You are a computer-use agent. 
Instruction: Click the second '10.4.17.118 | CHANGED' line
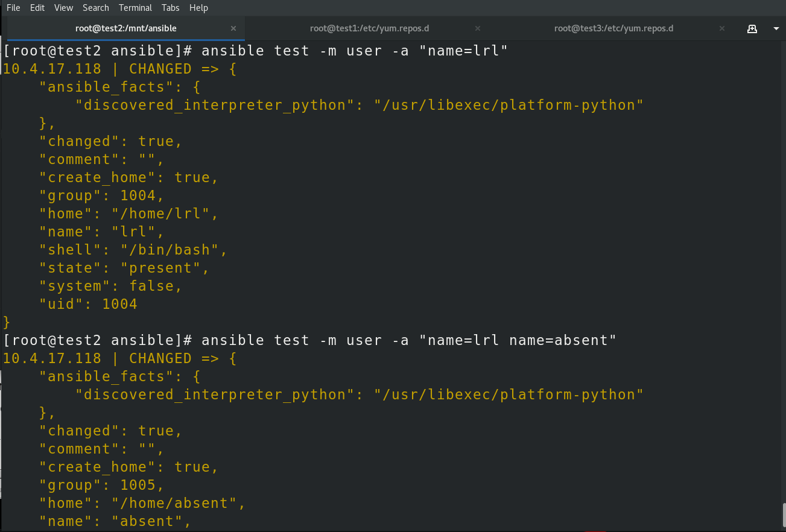120,358
